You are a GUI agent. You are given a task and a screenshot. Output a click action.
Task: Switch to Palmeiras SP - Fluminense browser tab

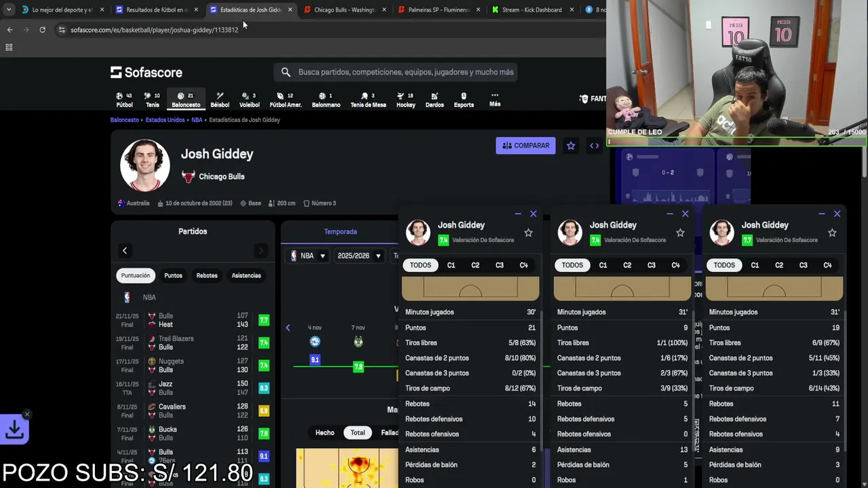[x=439, y=9]
